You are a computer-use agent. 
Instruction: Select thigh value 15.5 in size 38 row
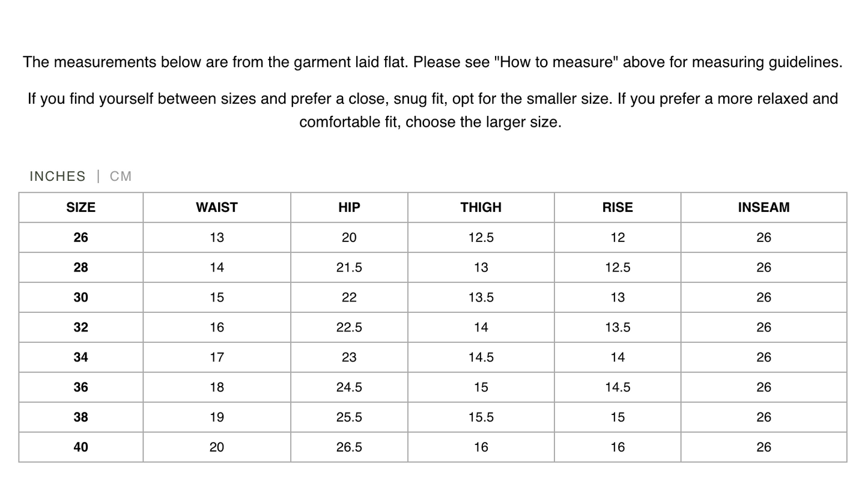pyautogui.click(x=481, y=417)
